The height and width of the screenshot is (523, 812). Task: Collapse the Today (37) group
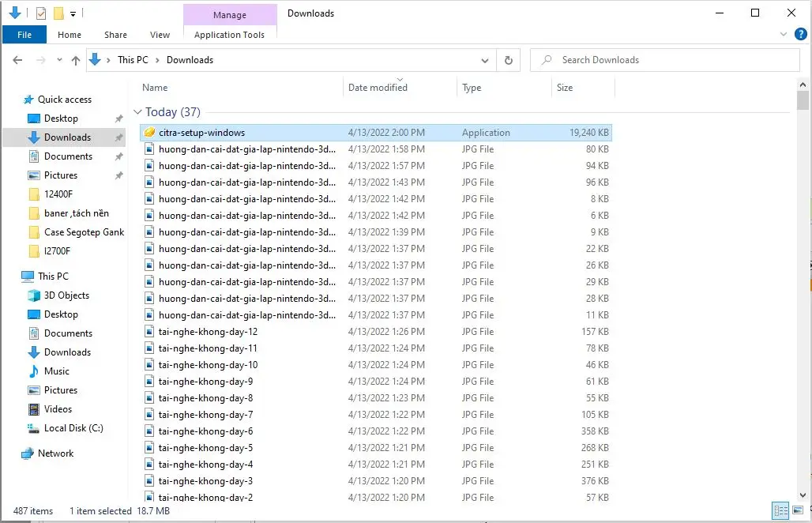pos(137,112)
